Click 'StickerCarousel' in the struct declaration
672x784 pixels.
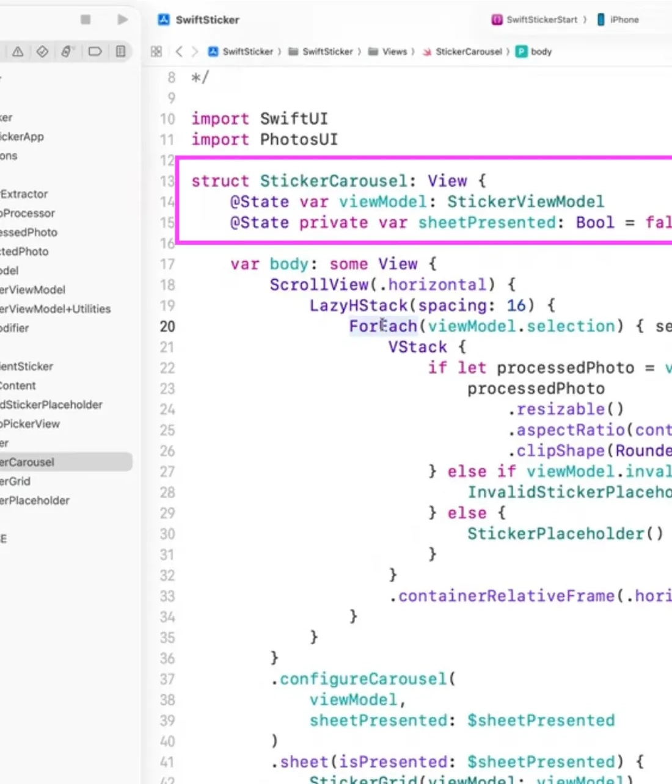(334, 181)
